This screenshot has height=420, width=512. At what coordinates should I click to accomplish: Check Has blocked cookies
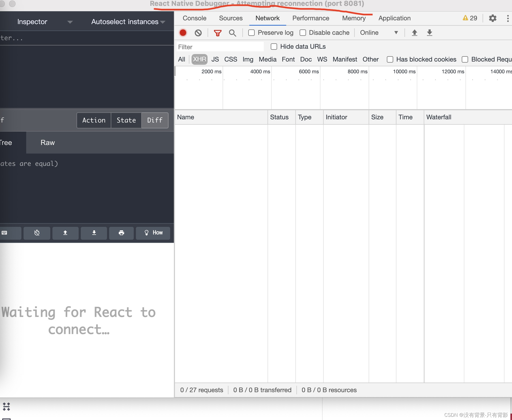coord(390,59)
